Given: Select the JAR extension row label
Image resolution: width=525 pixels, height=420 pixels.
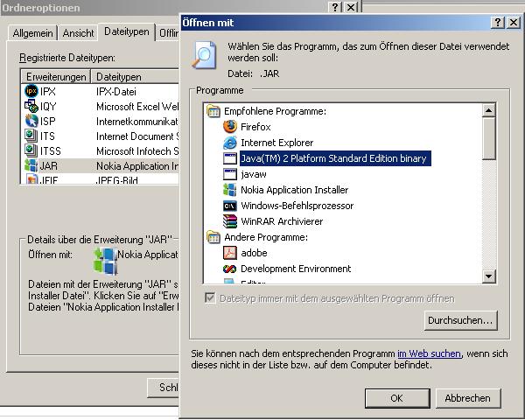Looking at the screenshot, I should [x=49, y=165].
